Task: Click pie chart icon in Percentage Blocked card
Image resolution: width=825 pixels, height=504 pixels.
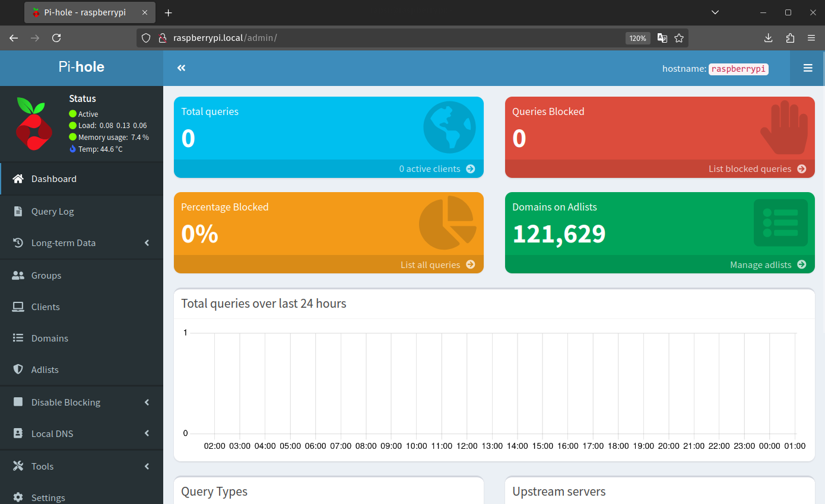Action: point(448,223)
